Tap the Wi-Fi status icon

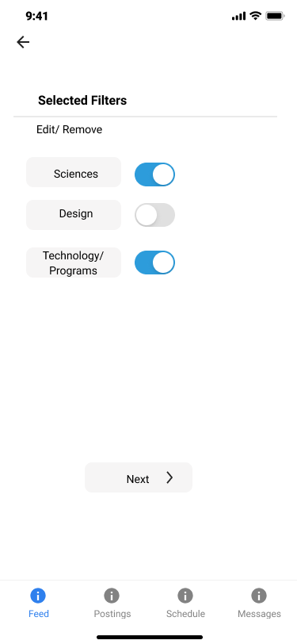[x=256, y=16]
